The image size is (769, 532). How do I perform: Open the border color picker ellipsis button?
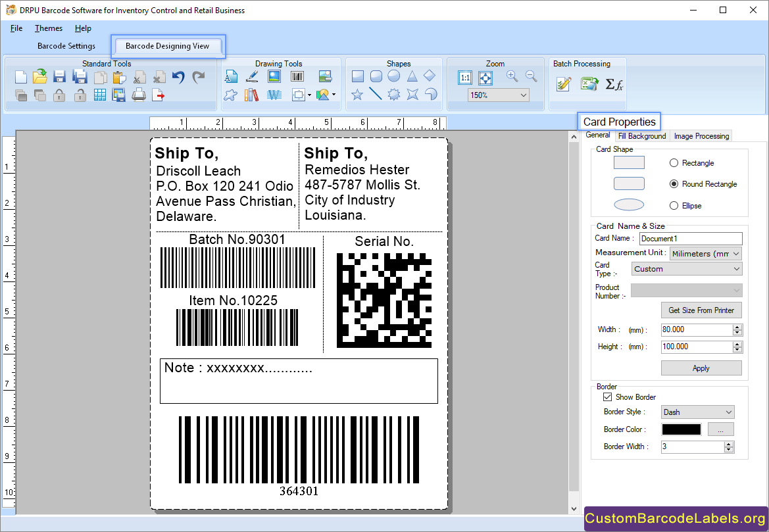click(720, 429)
